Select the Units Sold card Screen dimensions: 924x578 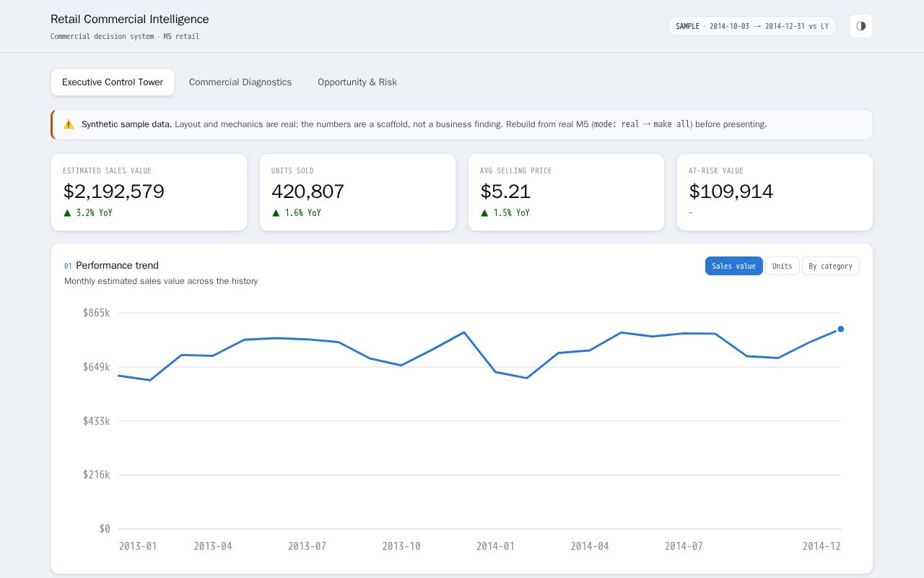click(x=357, y=192)
